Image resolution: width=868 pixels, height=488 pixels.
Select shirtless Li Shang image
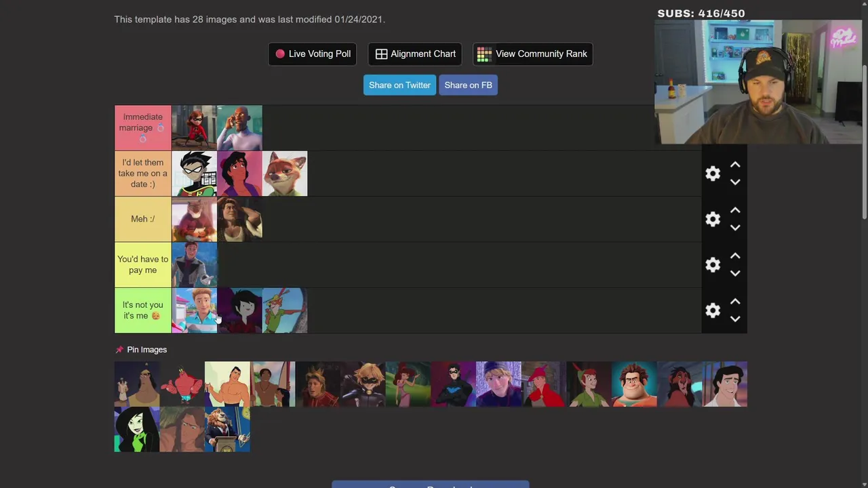pos(227,384)
